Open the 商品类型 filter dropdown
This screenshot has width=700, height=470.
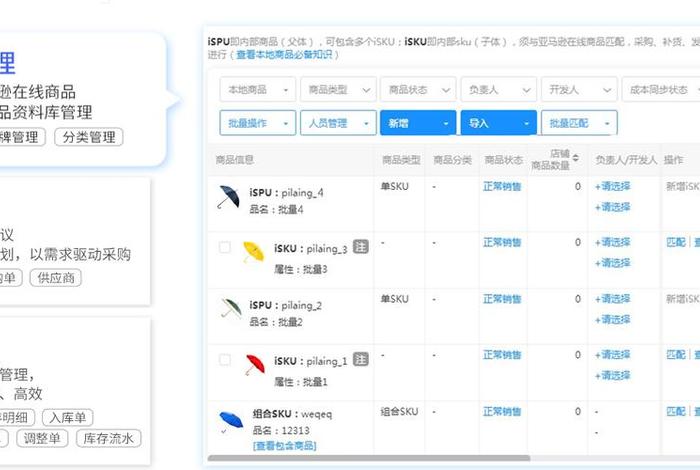point(338,90)
